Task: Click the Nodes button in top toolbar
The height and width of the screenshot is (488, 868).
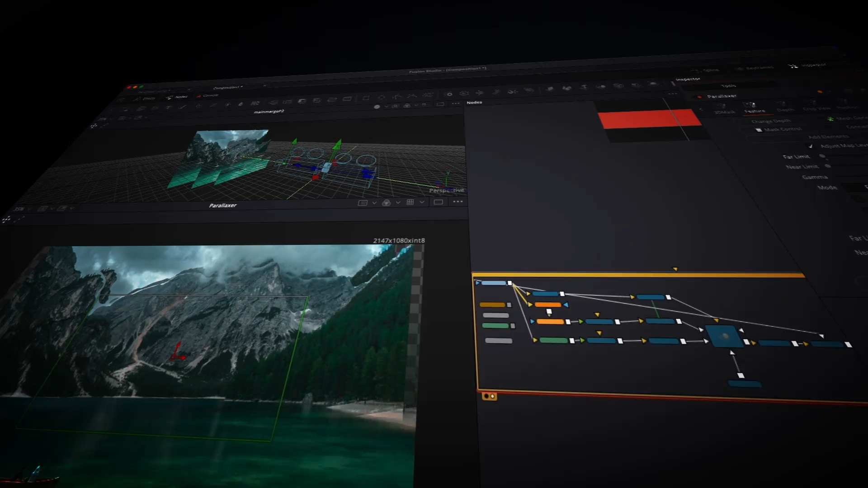Action: (177, 97)
